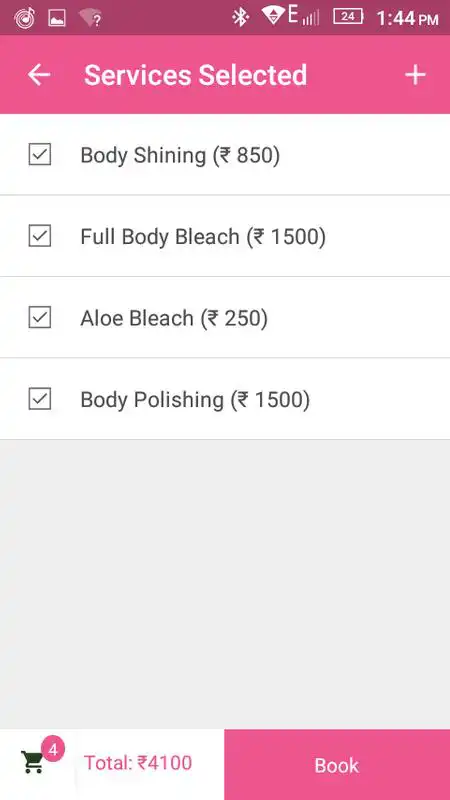Open the shopping cart icon
450x800 pixels.
tap(33, 762)
